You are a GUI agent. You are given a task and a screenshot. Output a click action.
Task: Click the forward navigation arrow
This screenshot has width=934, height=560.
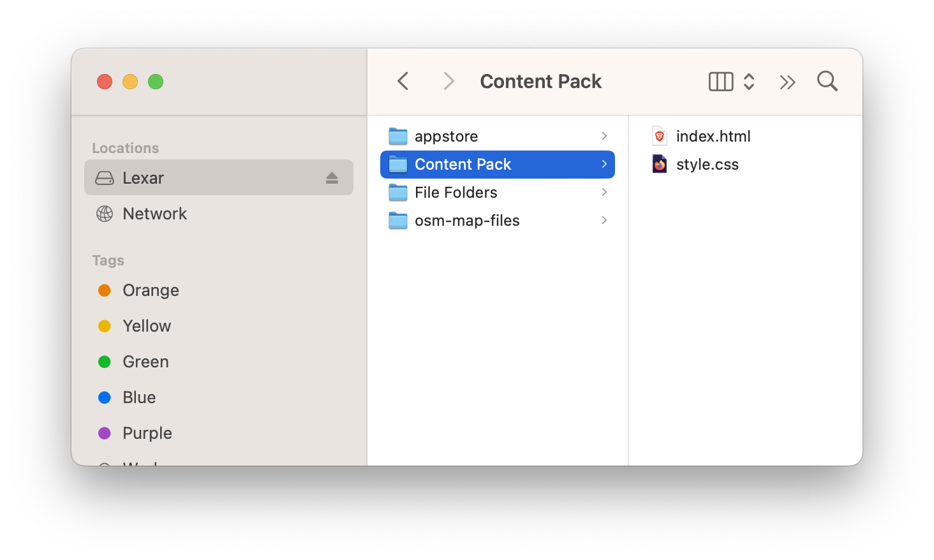[448, 81]
